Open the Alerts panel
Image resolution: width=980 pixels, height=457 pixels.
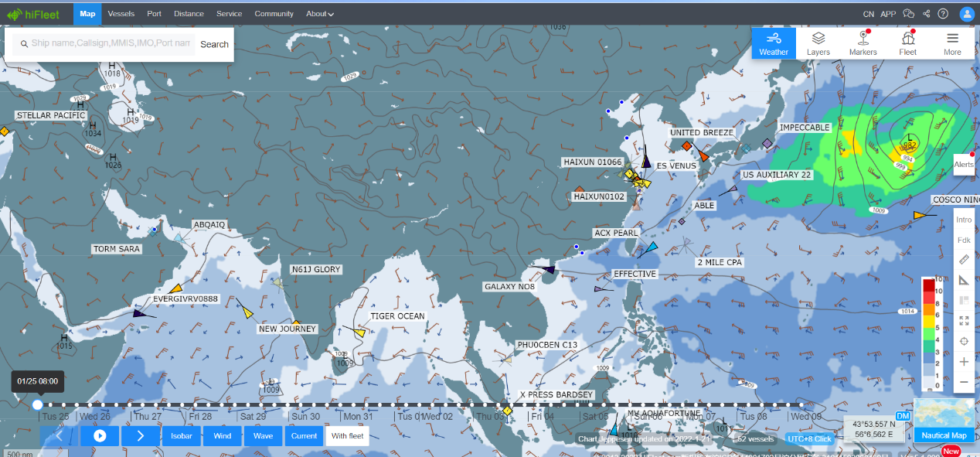coord(964,164)
